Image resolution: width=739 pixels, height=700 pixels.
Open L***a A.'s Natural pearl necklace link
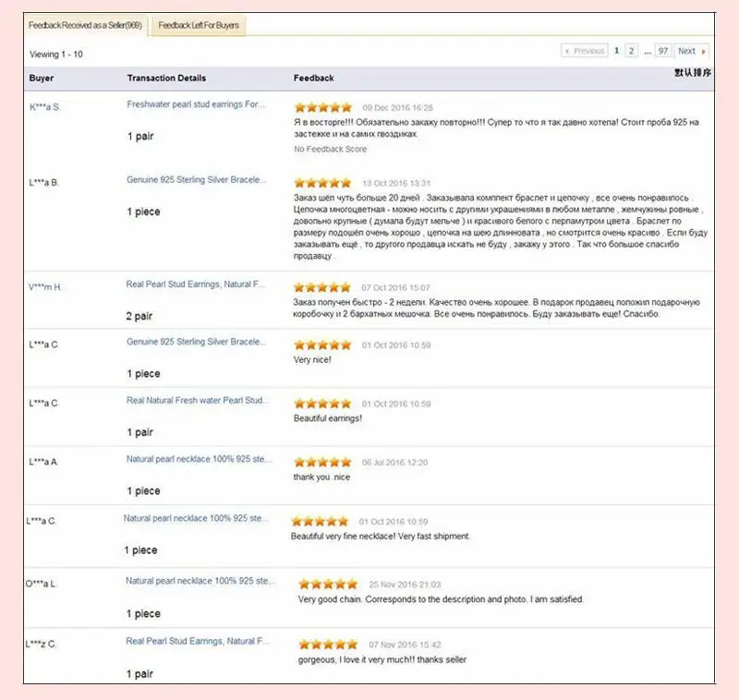(199, 459)
